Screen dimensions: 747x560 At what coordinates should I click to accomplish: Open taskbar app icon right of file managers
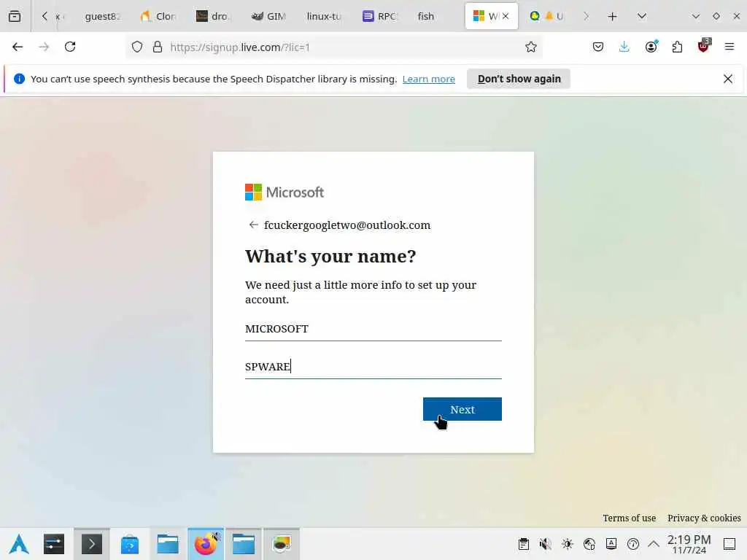pos(281,544)
